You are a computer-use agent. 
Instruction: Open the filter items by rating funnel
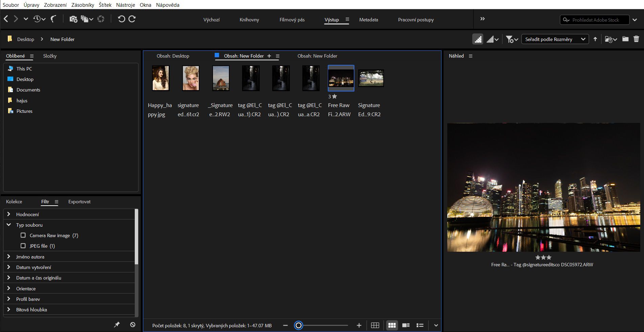(x=512, y=39)
